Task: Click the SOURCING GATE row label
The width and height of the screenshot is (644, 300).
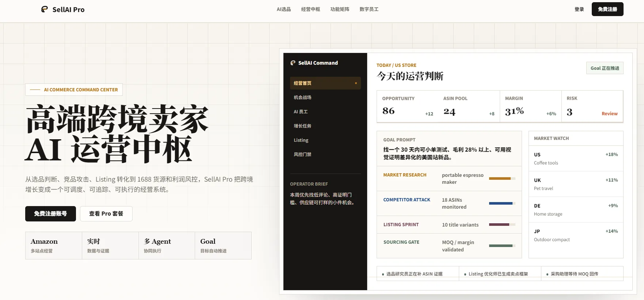Action: click(401, 242)
